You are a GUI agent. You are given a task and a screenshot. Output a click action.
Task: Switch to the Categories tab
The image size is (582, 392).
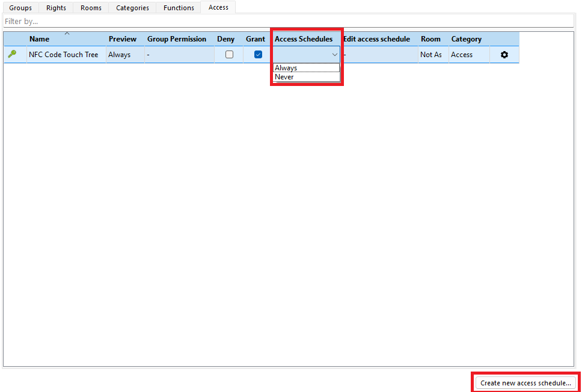[132, 8]
